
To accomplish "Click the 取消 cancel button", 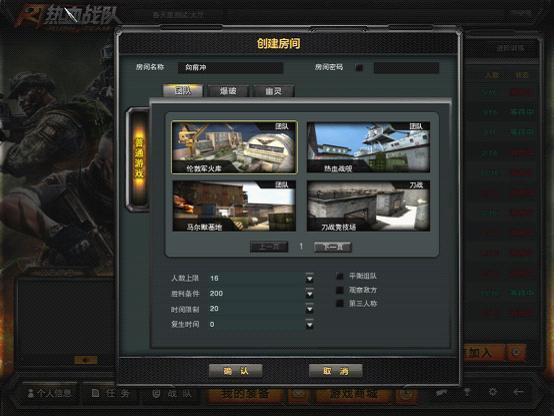I will [x=335, y=371].
